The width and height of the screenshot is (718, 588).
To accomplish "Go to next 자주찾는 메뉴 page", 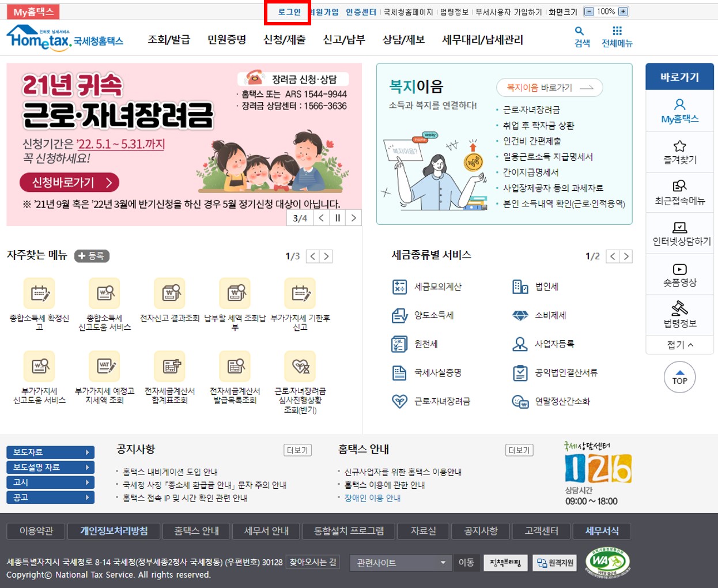I will [x=326, y=257].
